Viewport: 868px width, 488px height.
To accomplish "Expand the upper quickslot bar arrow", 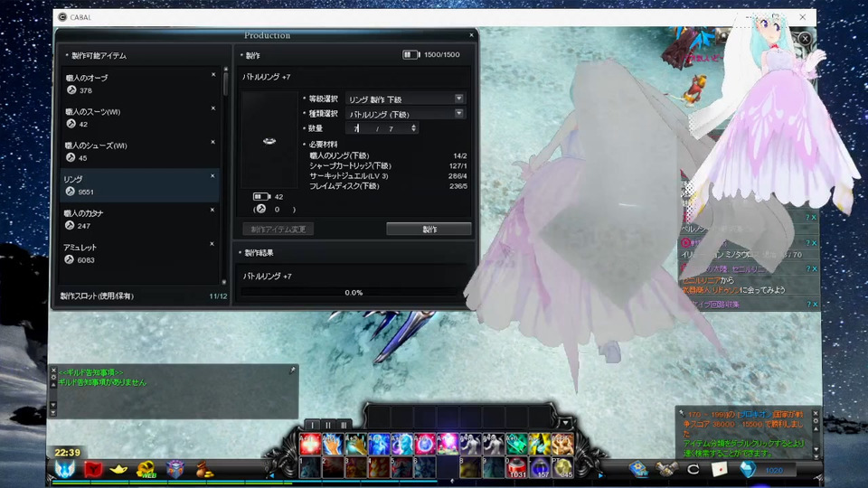I will [565, 424].
